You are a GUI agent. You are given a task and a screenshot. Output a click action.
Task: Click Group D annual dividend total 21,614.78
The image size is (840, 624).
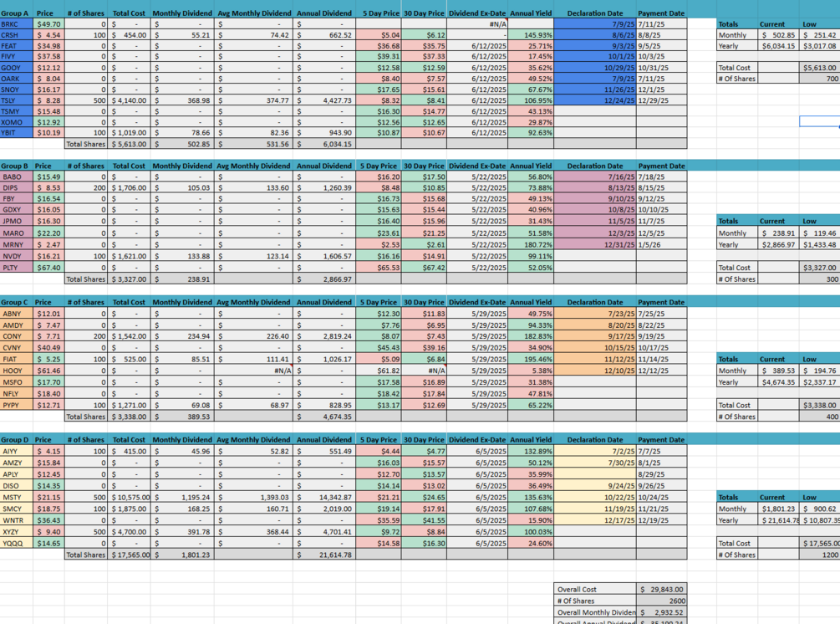[324, 555]
